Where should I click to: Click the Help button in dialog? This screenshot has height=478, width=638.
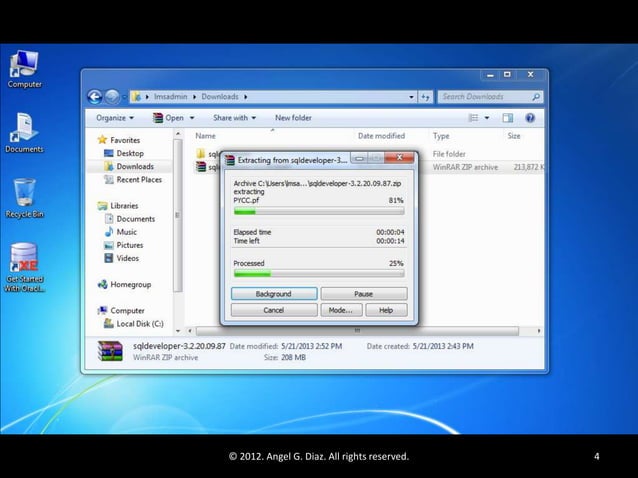pyautogui.click(x=386, y=310)
